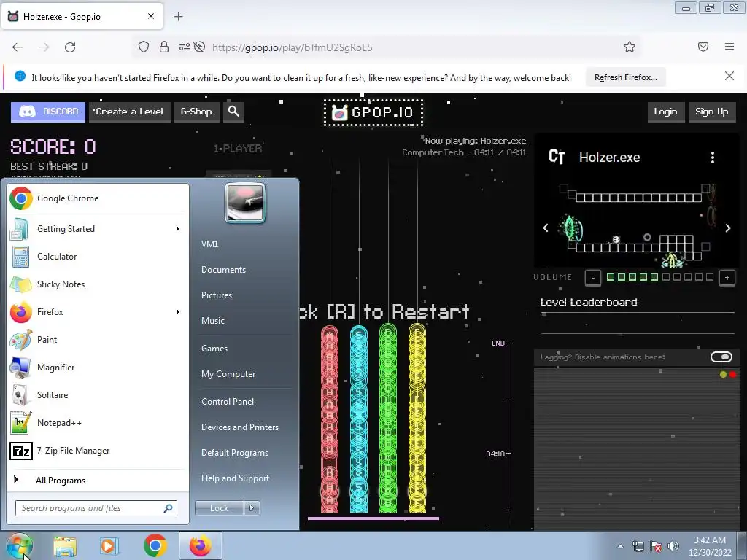Open Default Programs in Start menu
This screenshot has width=747, height=560.
(x=235, y=453)
